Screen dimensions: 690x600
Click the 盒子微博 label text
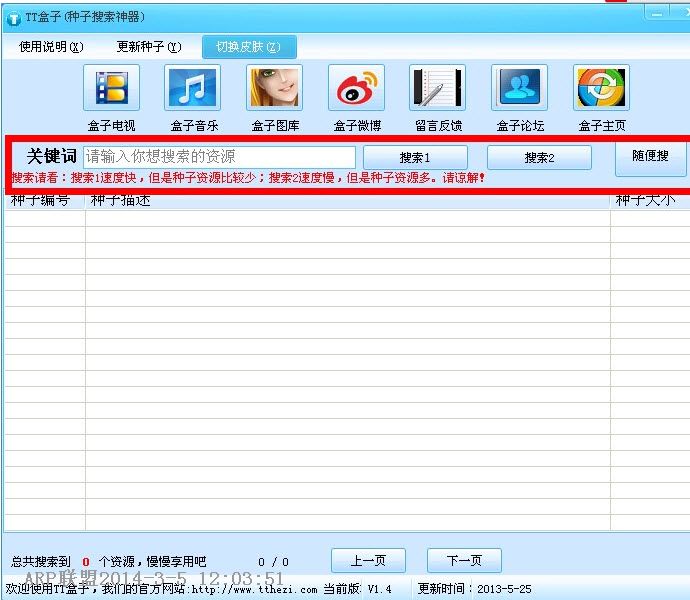click(x=357, y=126)
